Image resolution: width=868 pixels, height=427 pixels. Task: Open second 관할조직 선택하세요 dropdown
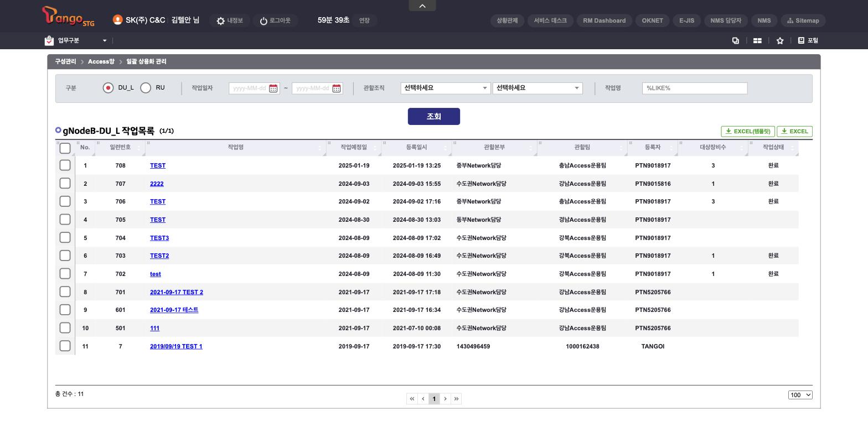(x=538, y=88)
